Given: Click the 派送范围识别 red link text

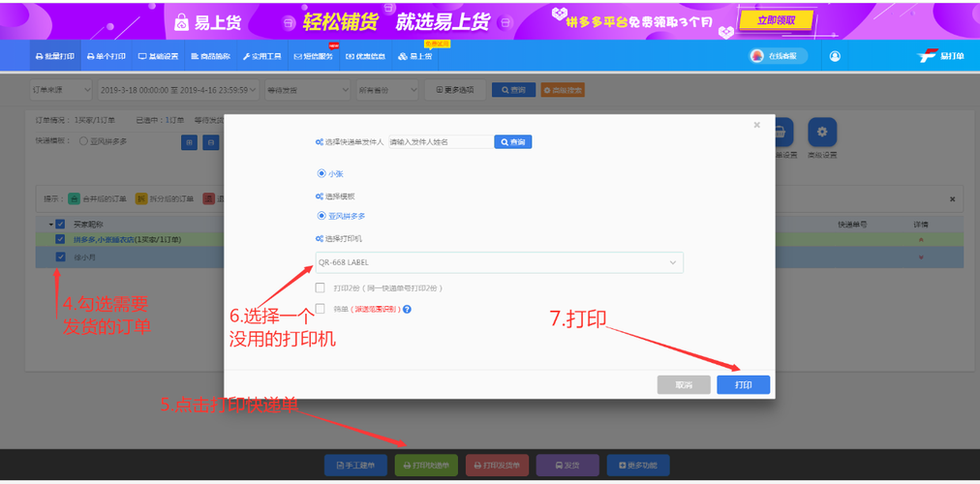Looking at the screenshot, I should pos(376,309).
